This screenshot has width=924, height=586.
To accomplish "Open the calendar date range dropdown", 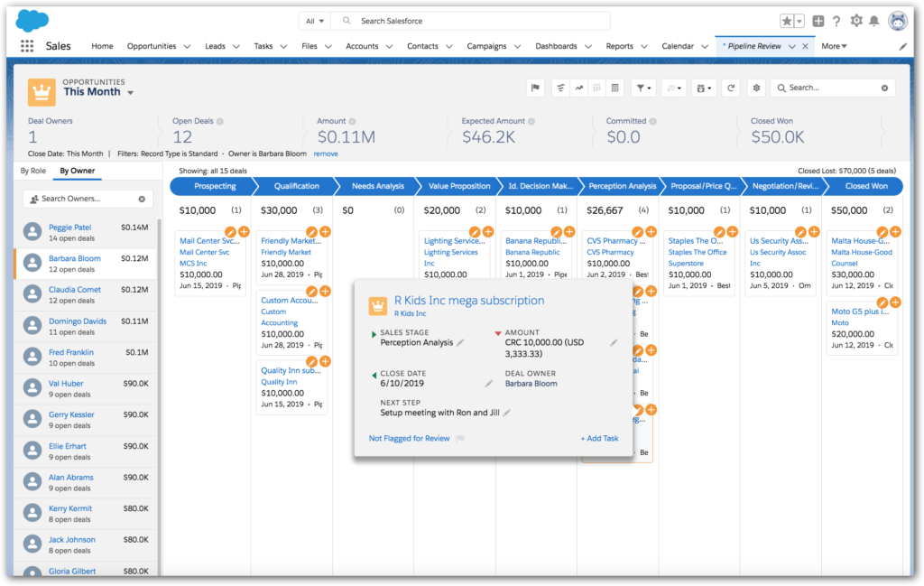I will coord(704,88).
